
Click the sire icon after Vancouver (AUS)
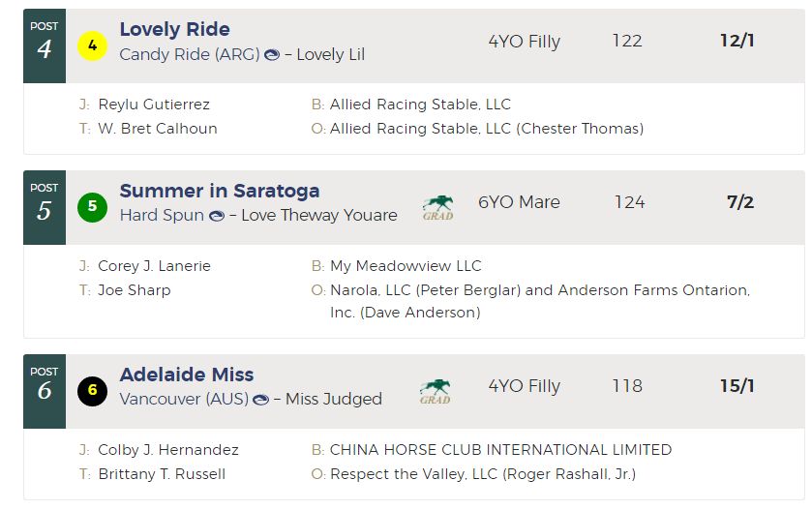pos(260,400)
